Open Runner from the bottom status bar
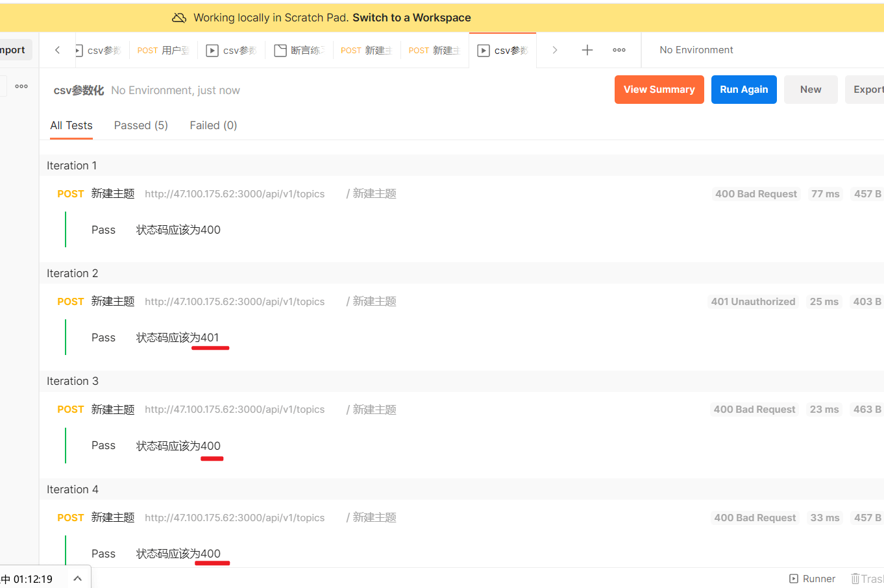Viewport: 884px width, 588px height. coord(812,578)
